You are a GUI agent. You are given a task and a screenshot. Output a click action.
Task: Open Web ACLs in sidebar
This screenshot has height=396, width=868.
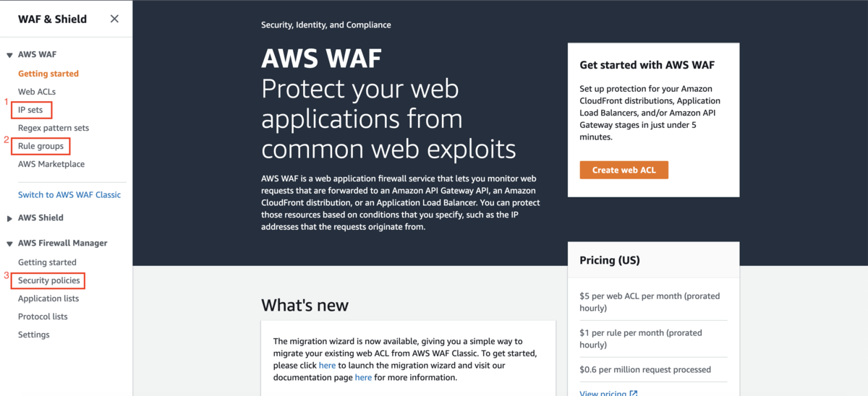click(x=37, y=92)
